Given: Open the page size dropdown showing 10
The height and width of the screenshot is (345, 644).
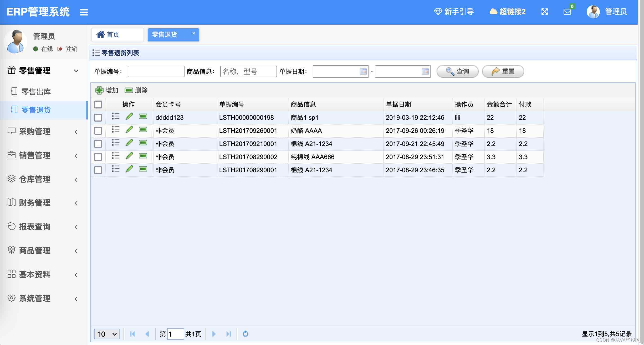Looking at the screenshot, I should tap(107, 334).
